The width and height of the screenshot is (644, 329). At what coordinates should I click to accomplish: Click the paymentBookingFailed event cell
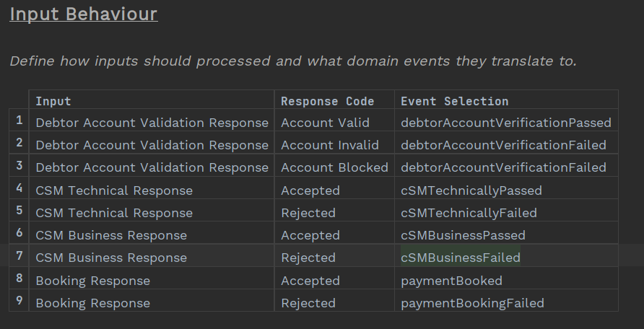coord(472,303)
